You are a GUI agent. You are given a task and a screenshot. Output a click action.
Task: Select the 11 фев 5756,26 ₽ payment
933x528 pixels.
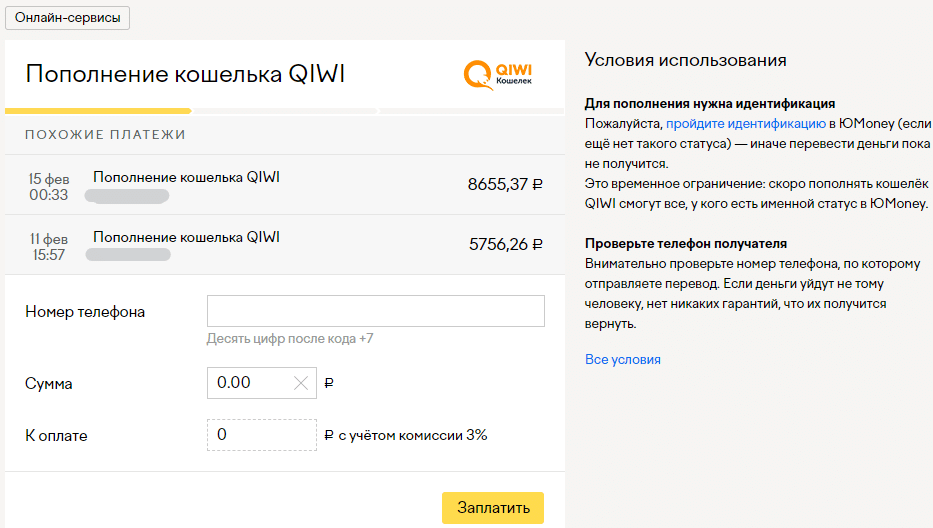pos(284,245)
